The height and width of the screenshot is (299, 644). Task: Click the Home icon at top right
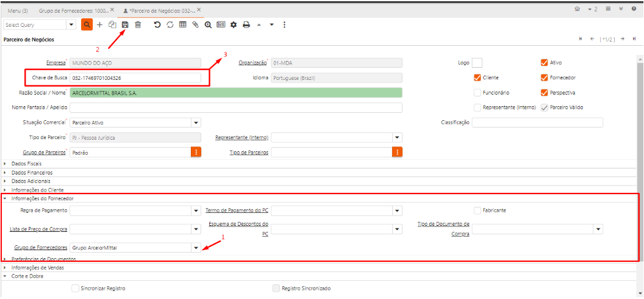coord(577,9)
